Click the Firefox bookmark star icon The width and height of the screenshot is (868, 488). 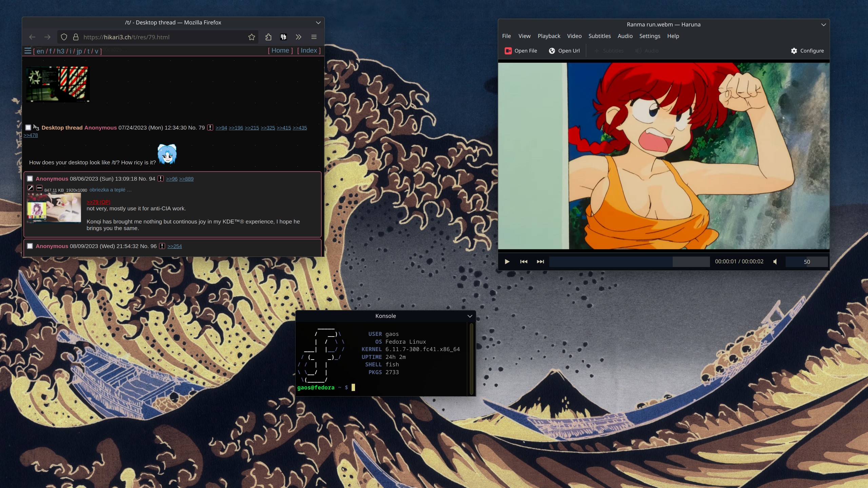pyautogui.click(x=251, y=37)
